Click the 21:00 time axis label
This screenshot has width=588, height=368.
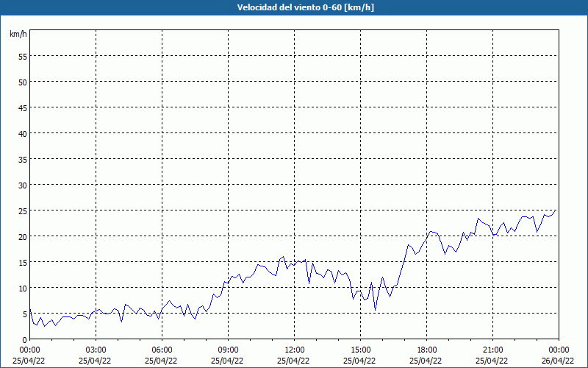(492, 350)
